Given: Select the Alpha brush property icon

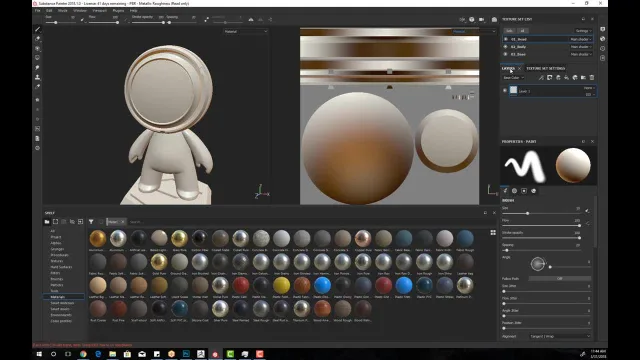Looking at the screenshot, I should pyautogui.click(x=514, y=191).
